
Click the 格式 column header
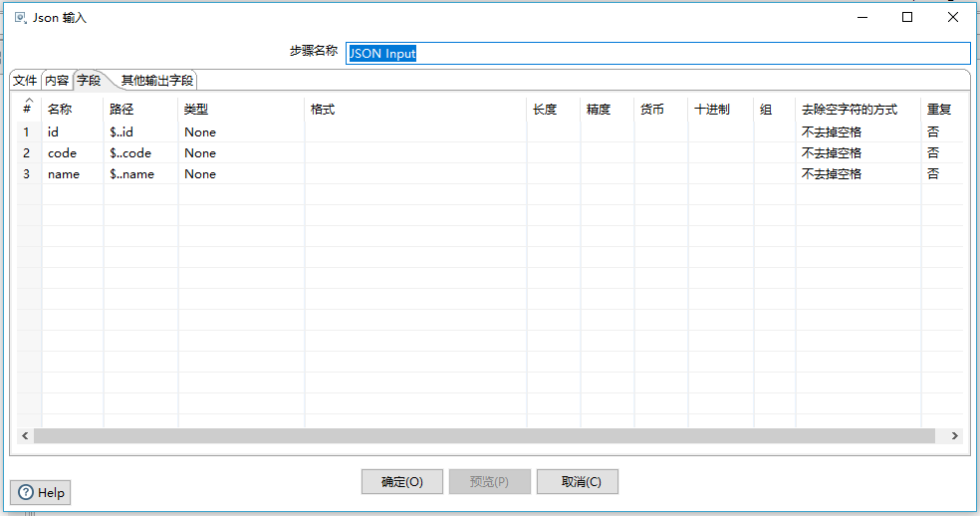415,109
